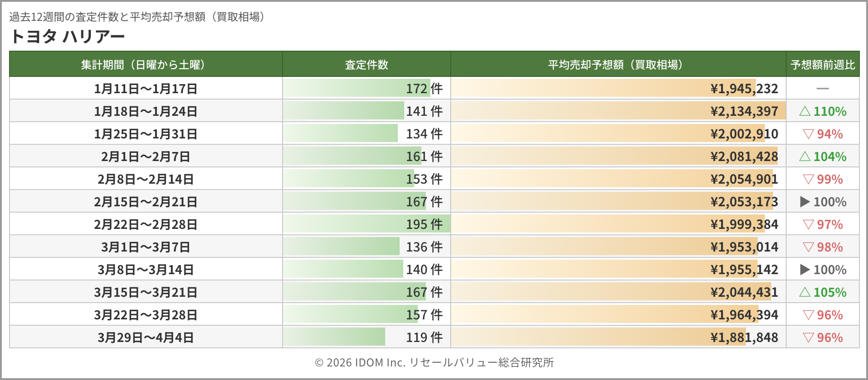Screen dimensions: 868x380
Task: Click the ¥1,881,848 price value
Action: (744, 337)
